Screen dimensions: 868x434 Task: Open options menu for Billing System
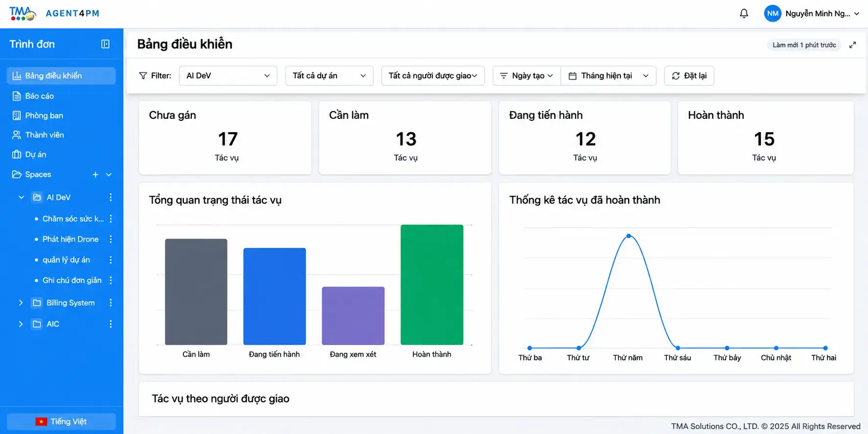[111, 303]
